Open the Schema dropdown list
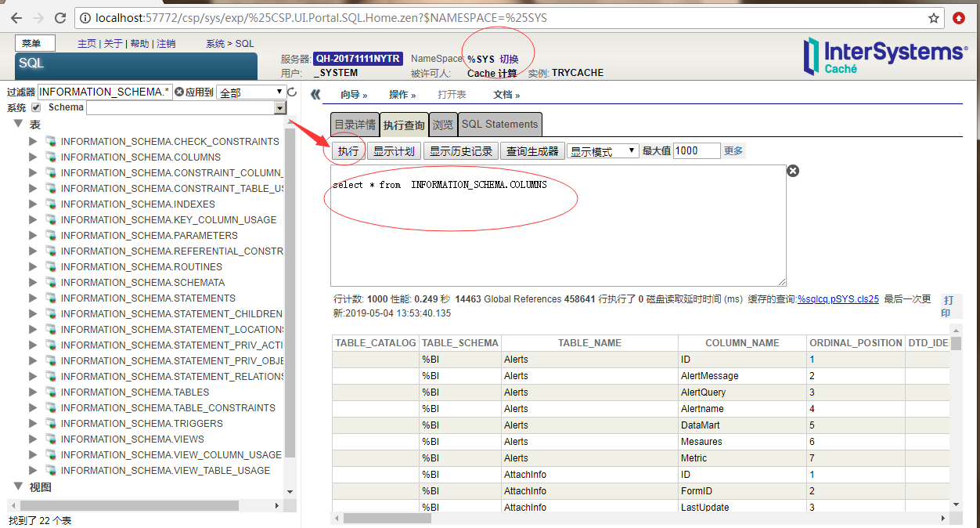Screen dimensions: 980x528 [280, 107]
